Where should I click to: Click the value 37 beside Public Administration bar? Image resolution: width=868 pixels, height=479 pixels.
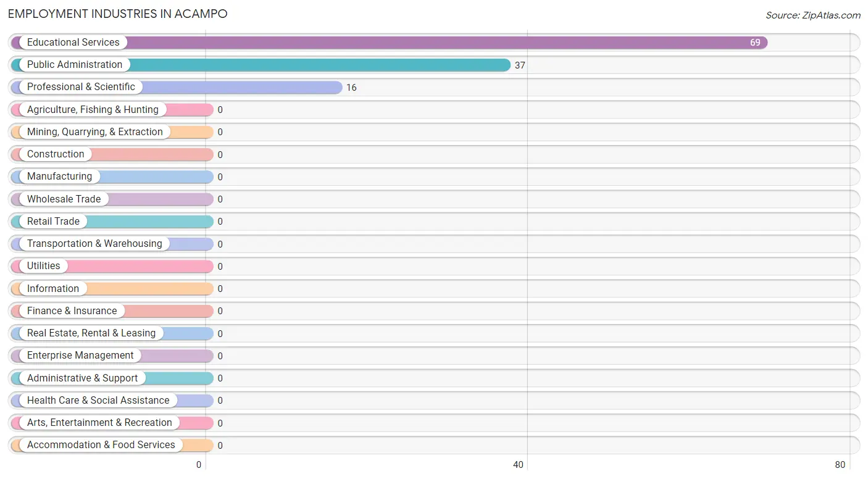[x=520, y=65]
